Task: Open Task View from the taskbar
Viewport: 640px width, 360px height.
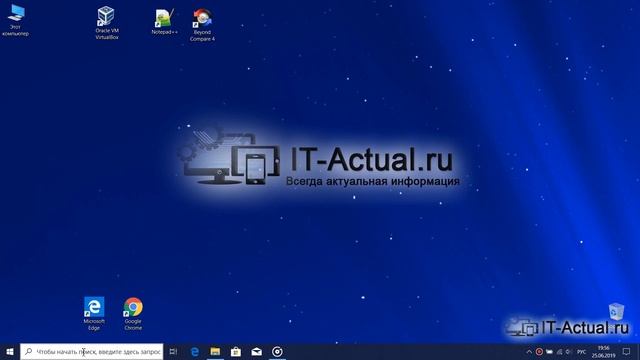Action: 173,351
